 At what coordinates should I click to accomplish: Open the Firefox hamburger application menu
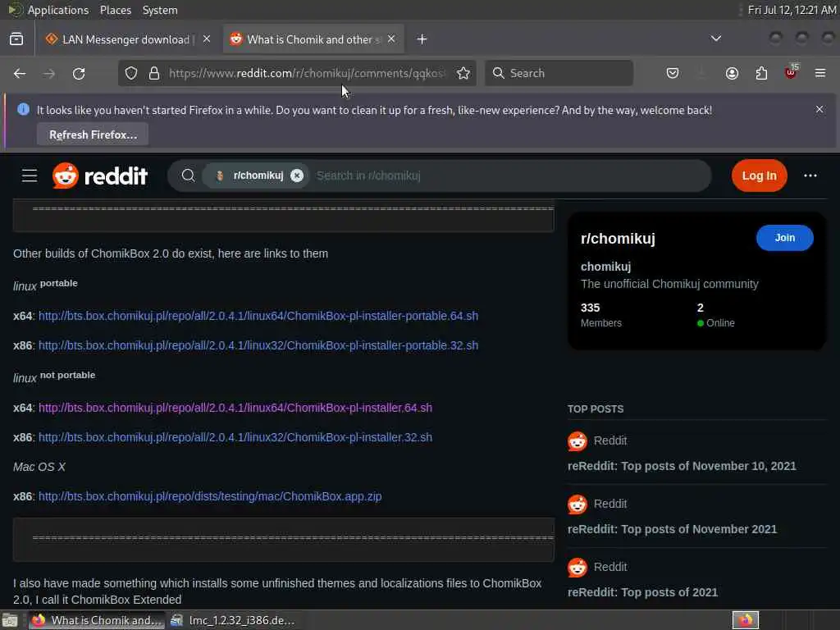819,73
